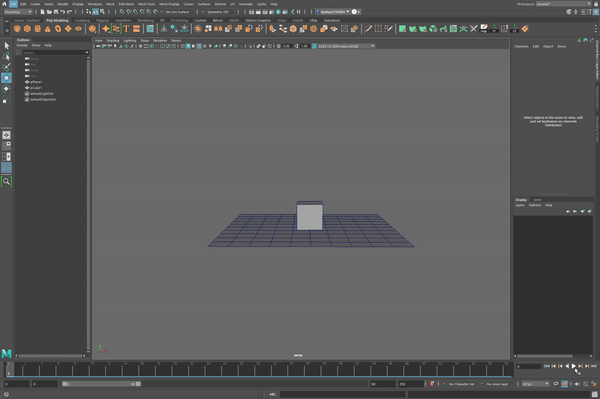Open the Workspace General dropdown
600x399 pixels.
pyautogui.click(x=563, y=4)
